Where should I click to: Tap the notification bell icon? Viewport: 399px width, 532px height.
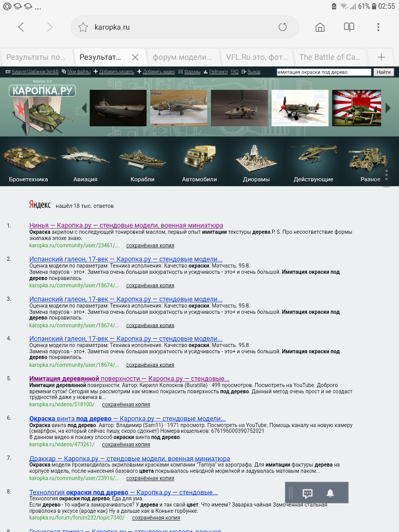coord(330,493)
